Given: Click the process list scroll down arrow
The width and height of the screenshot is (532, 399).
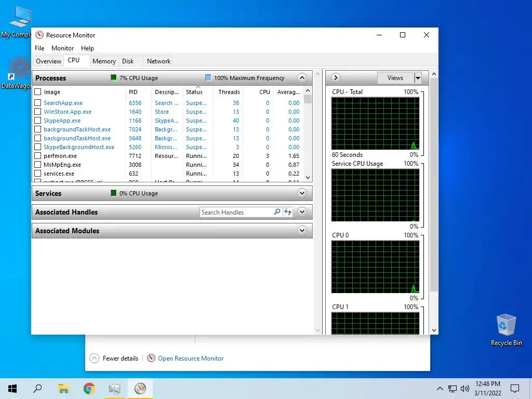Looking at the screenshot, I should coord(308,178).
